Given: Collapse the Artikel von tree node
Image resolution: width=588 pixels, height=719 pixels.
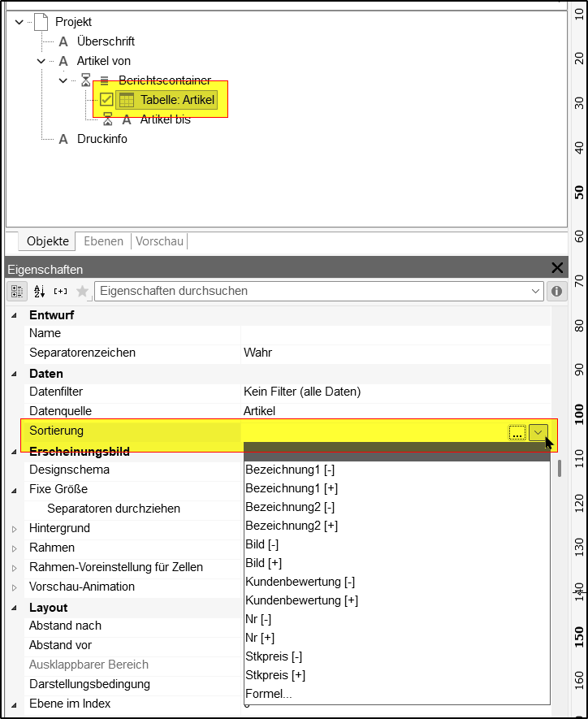Looking at the screenshot, I should pyautogui.click(x=41, y=61).
